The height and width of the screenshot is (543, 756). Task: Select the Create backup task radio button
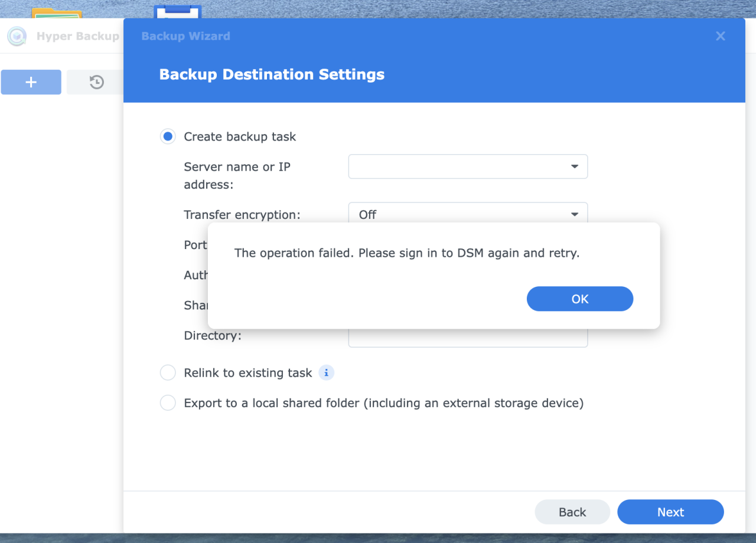click(x=167, y=136)
